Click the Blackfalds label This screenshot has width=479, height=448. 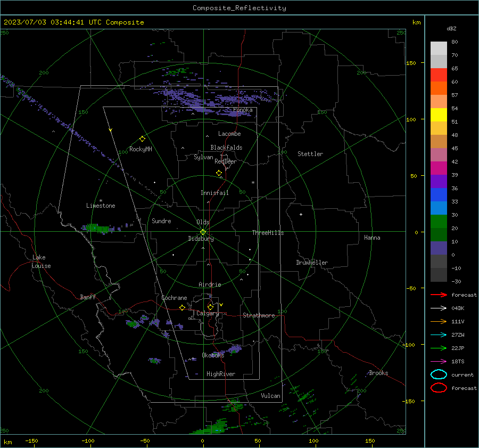[226, 148]
